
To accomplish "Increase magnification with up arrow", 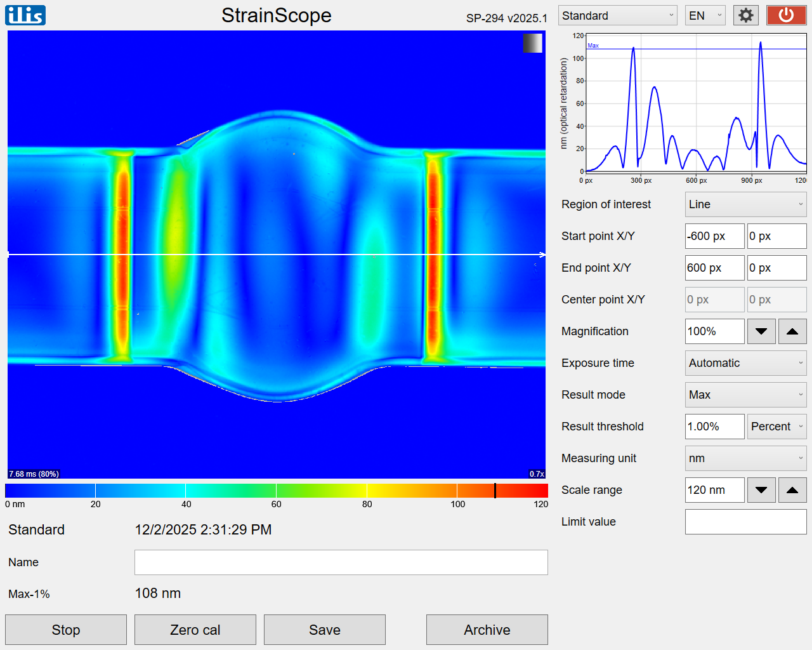I will [x=792, y=331].
